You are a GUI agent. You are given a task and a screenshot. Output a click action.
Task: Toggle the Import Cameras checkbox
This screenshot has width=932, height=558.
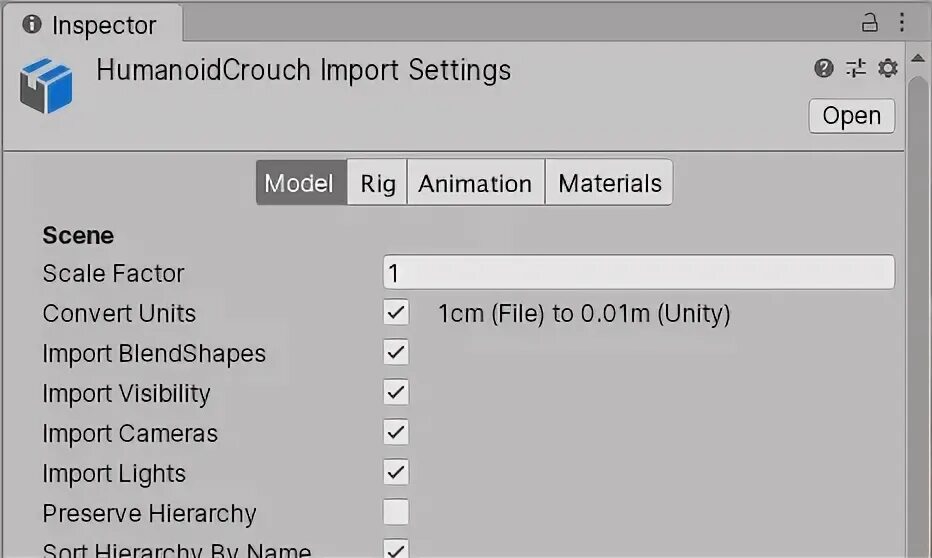(396, 433)
